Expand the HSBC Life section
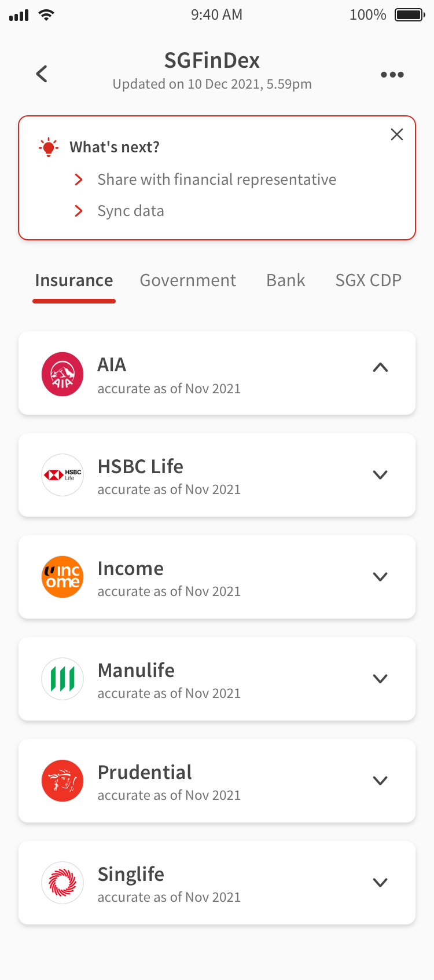This screenshot has width=434, height=980. tap(380, 475)
